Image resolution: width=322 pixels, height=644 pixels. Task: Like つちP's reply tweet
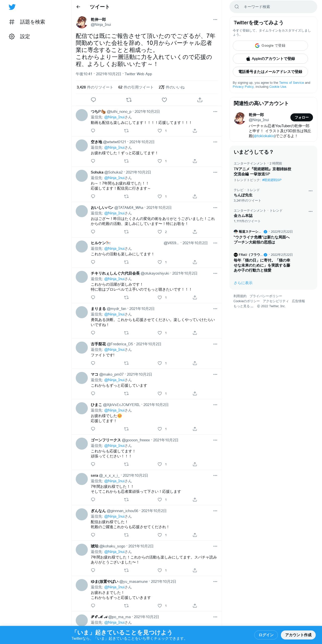(160, 131)
